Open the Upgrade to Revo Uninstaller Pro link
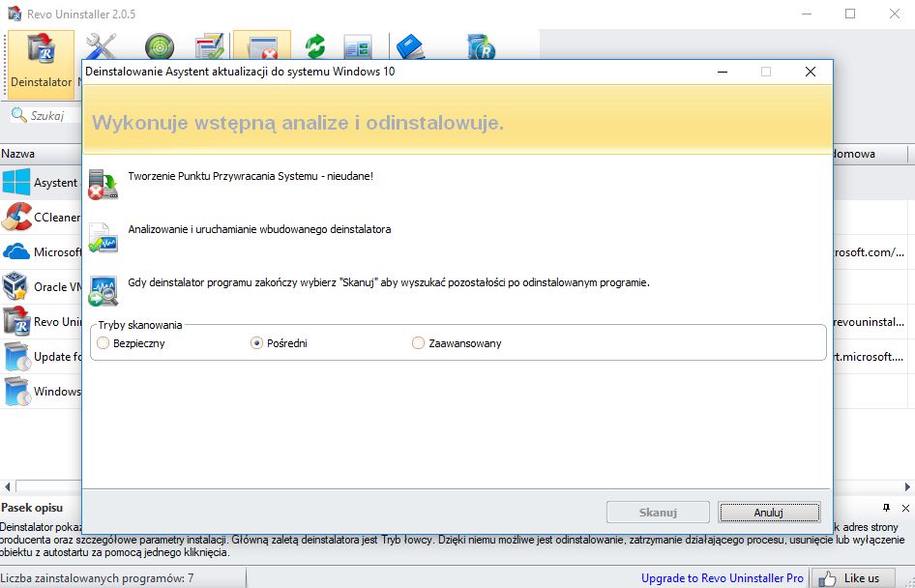This screenshot has height=588, width=915. (x=723, y=578)
